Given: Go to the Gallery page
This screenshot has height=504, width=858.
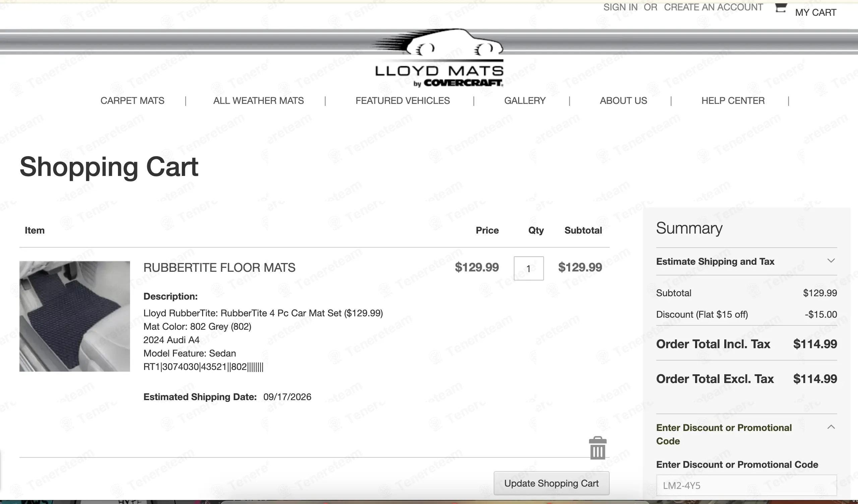Looking at the screenshot, I should (x=525, y=101).
